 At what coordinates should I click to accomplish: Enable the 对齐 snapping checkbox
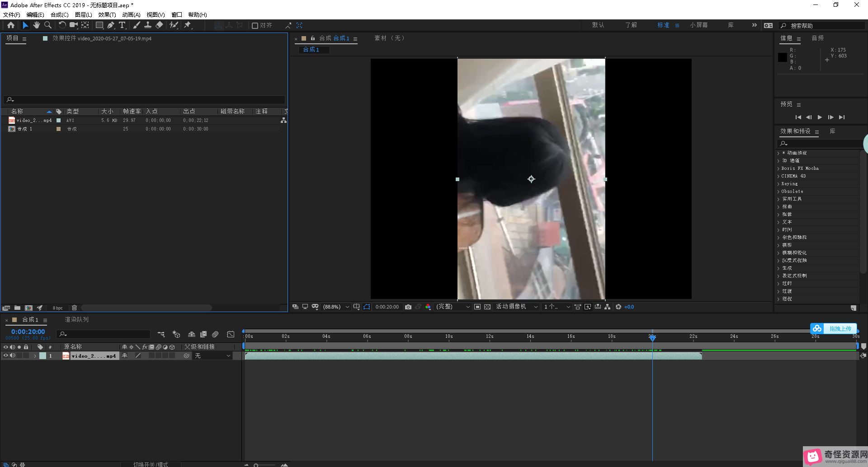(255, 26)
